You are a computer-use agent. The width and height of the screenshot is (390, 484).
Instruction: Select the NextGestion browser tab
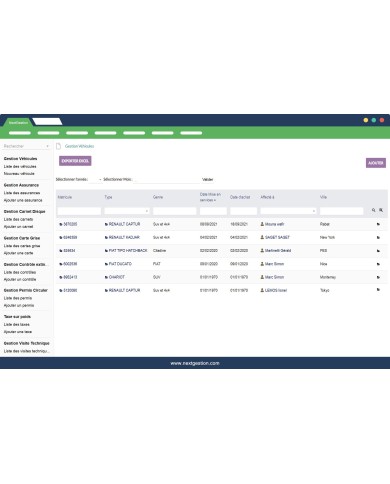coord(18,122)
